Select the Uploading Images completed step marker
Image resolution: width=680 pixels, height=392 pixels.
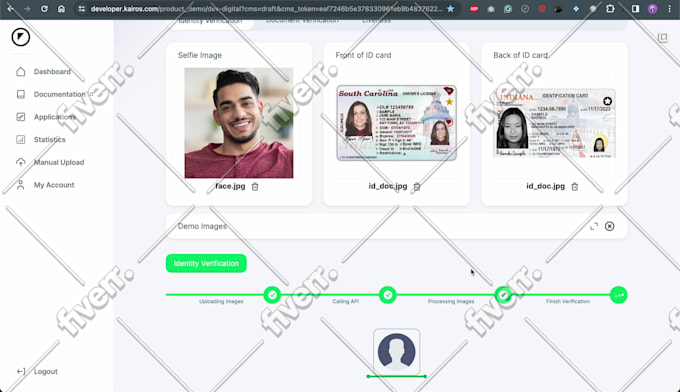272,295
